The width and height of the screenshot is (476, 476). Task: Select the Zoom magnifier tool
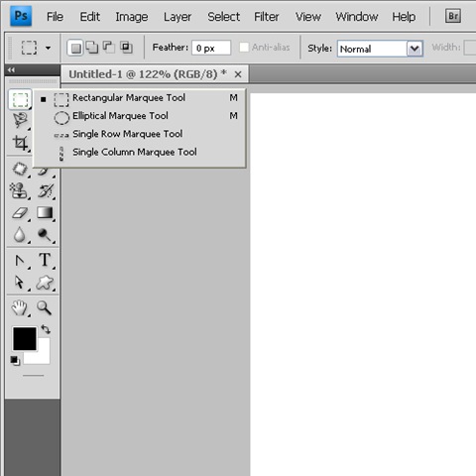click(45, 307)
